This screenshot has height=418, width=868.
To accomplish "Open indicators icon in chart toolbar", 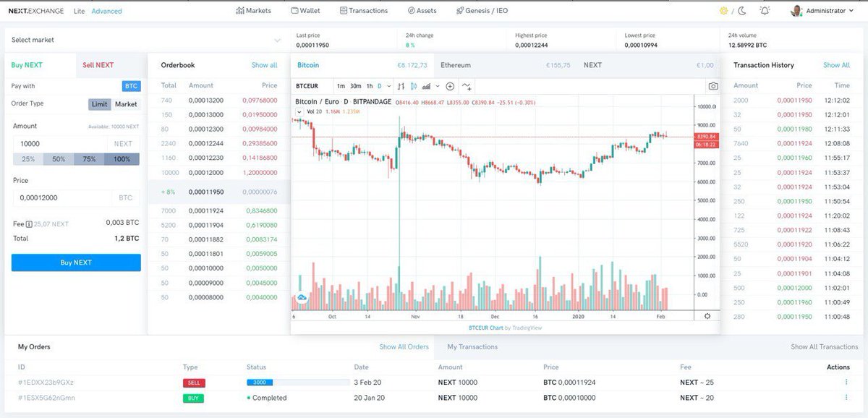I will point(426,86).
